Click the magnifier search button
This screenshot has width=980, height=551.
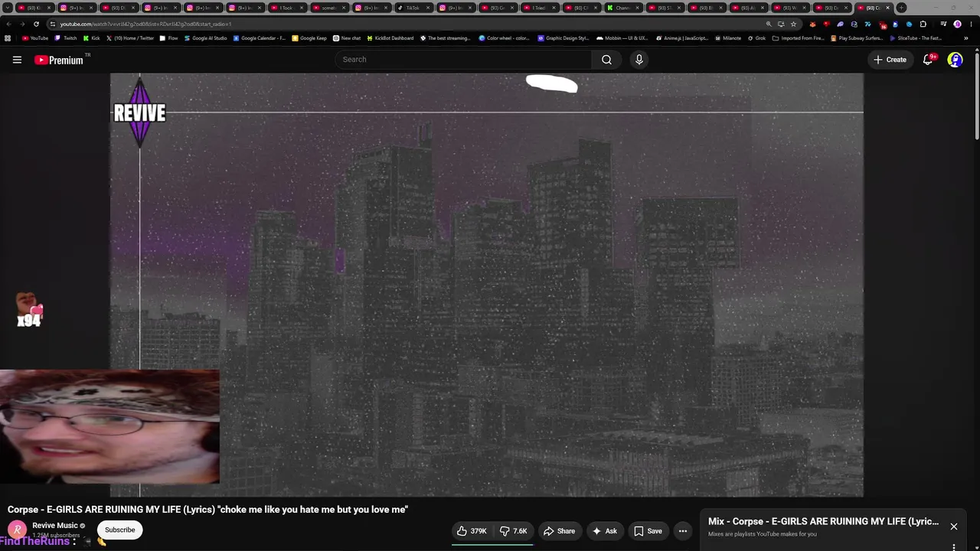[x=606, y=60]
